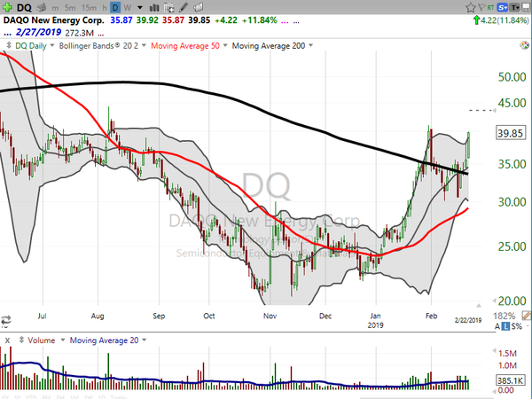Click the notes tag icon in toolbar
532x399 pixels.
pos(199,7)
